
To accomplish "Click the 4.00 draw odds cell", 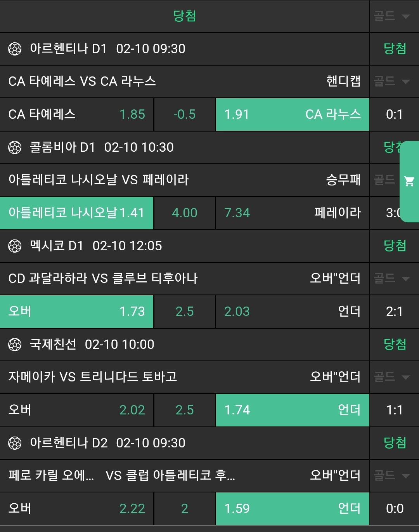I will (185, 213).
